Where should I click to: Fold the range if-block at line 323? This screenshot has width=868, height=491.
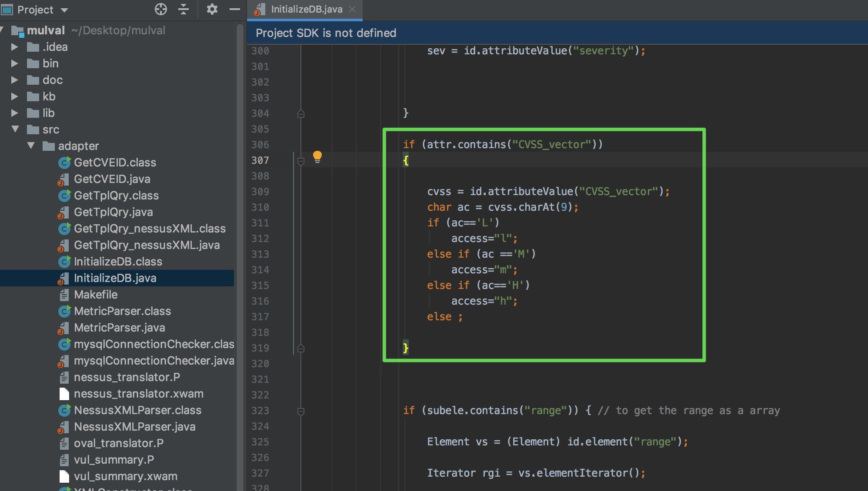point(300,411)
